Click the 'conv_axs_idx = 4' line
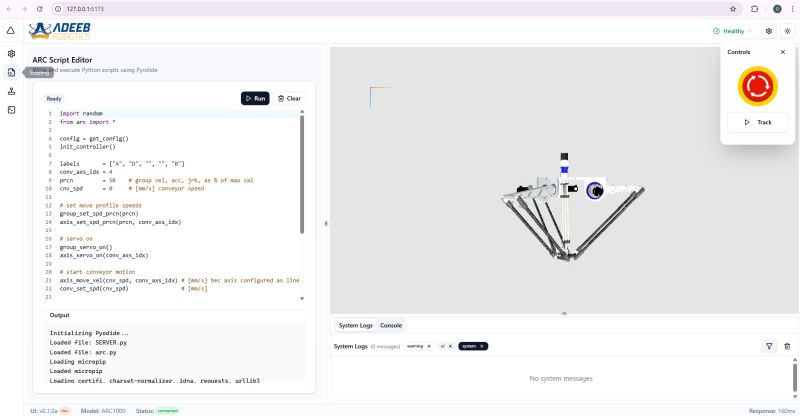This screenshot has width=800, height=416. (86, 172)
